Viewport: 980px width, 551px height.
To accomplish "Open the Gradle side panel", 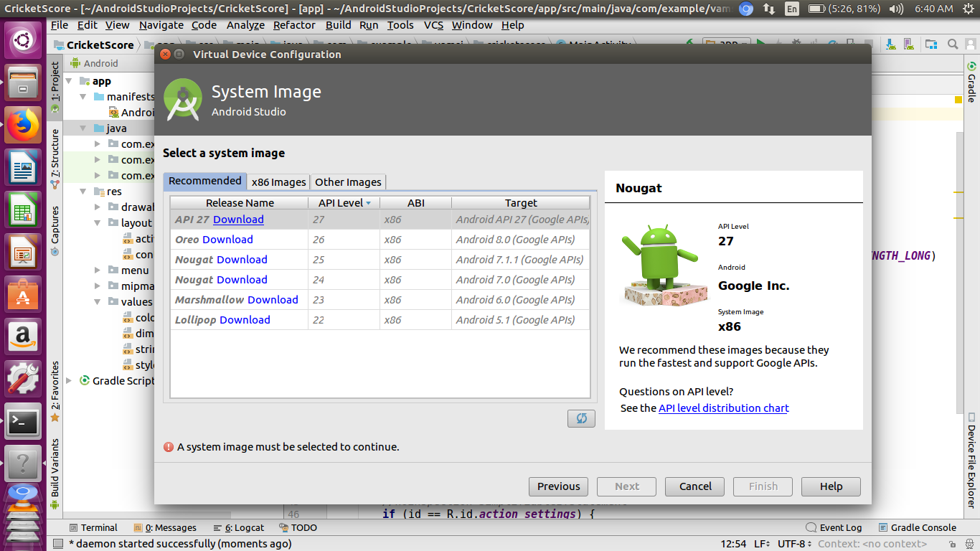I will pyautogui.click(x=971, y=82).
